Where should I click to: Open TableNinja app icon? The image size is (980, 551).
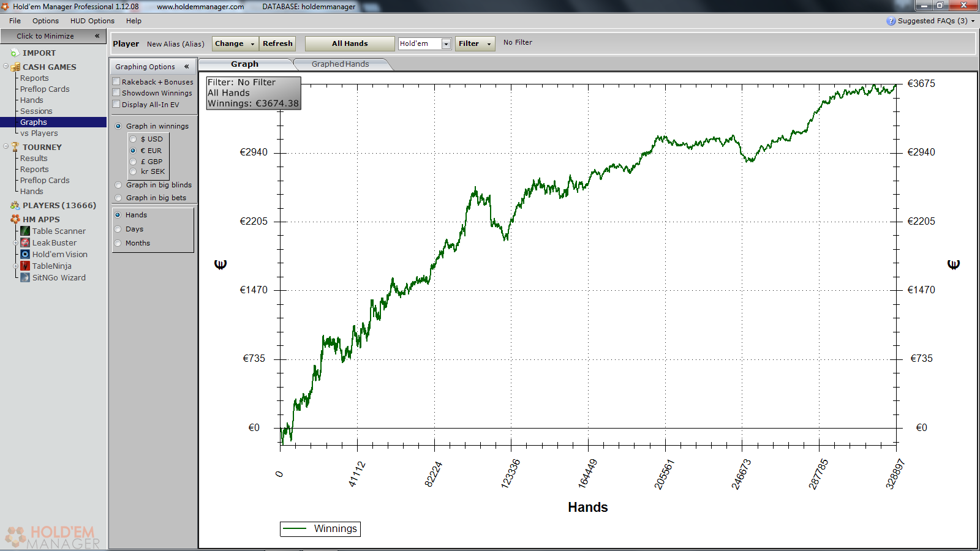[x=25, y=266]
